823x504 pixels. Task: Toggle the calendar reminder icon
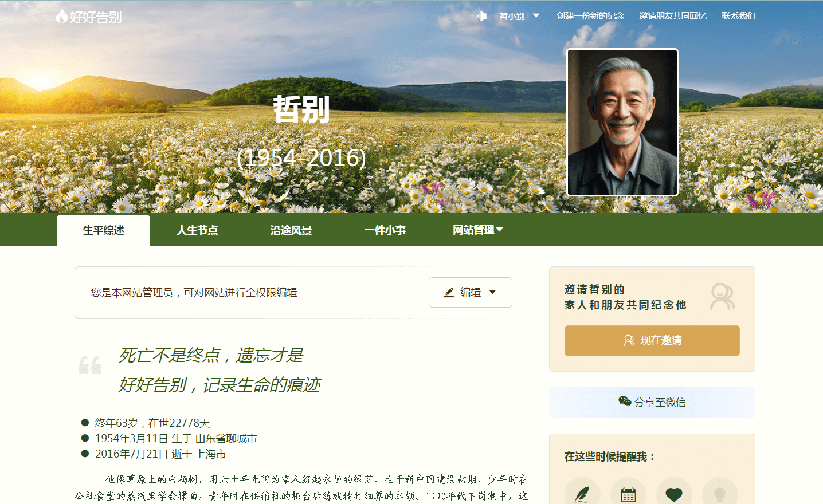pyautogui.click(x=628, y=494)
